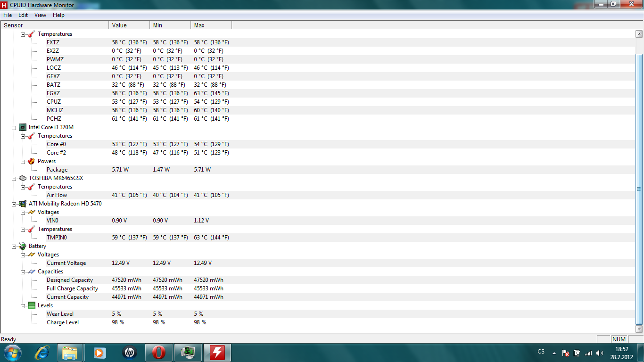Screen dimensions: 644x362
Task: Click the Max column header
Action: (211, 25)
